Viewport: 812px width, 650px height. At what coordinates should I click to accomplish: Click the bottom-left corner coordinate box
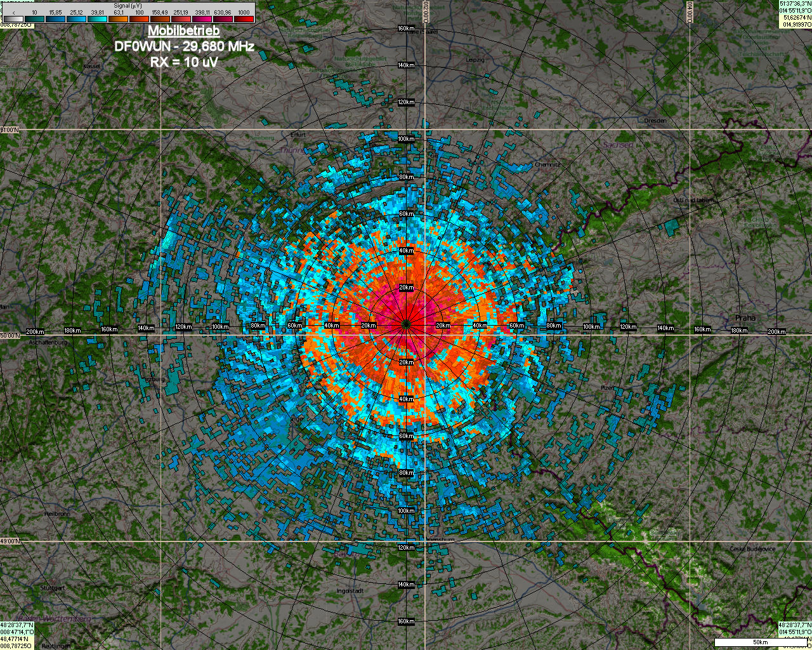tap(16, 635)
